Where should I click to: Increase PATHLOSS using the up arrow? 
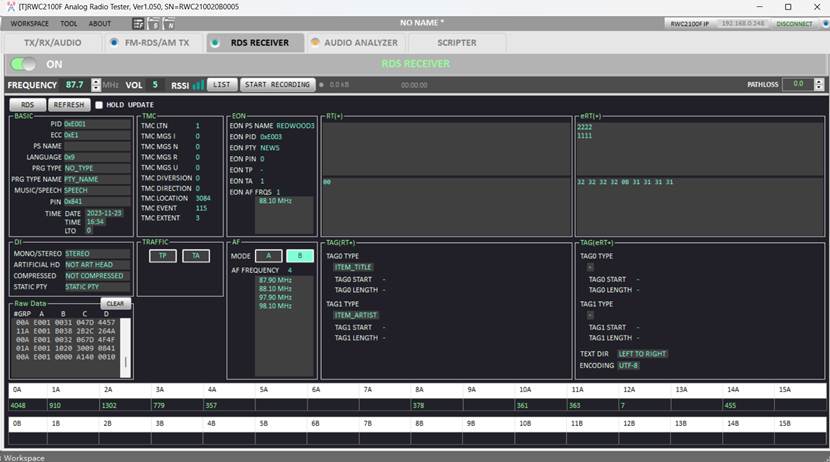click(x=817, y=81)
